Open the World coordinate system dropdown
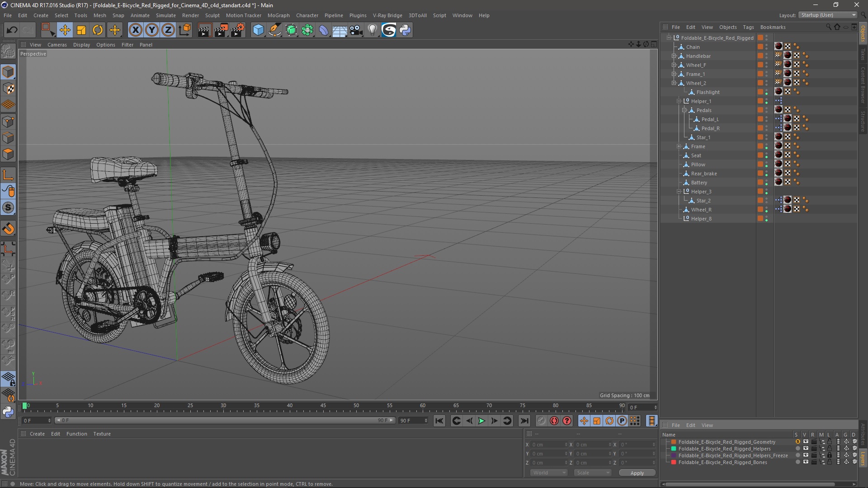Viewport: 868px width, 488px height. click(549, 473)
